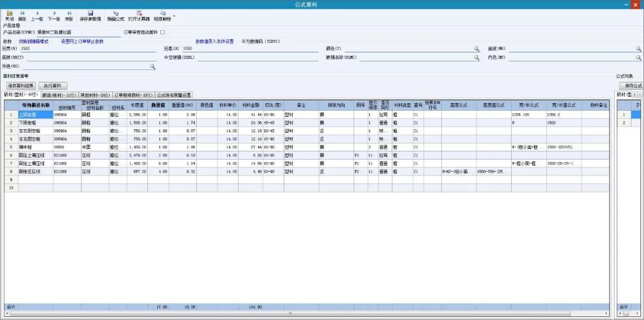Go to last record (末张)
The image size is (644, 320).
(x=69, y=16)
